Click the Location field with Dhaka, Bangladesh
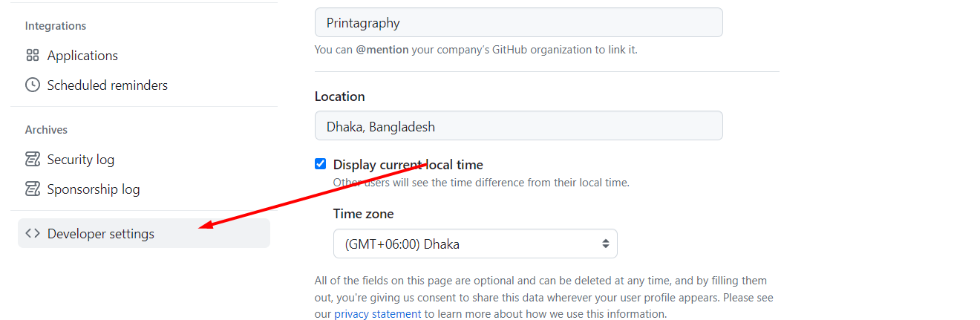 [x=518, y=125]
